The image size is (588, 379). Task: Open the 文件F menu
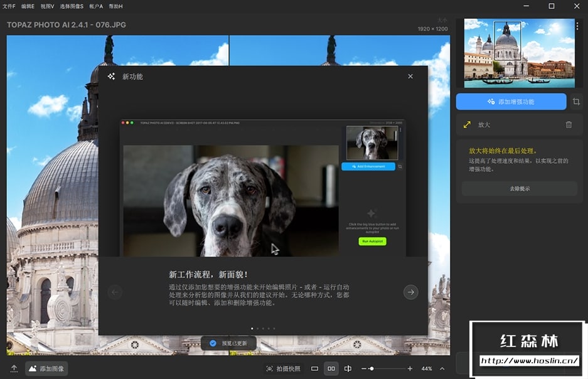9,6
